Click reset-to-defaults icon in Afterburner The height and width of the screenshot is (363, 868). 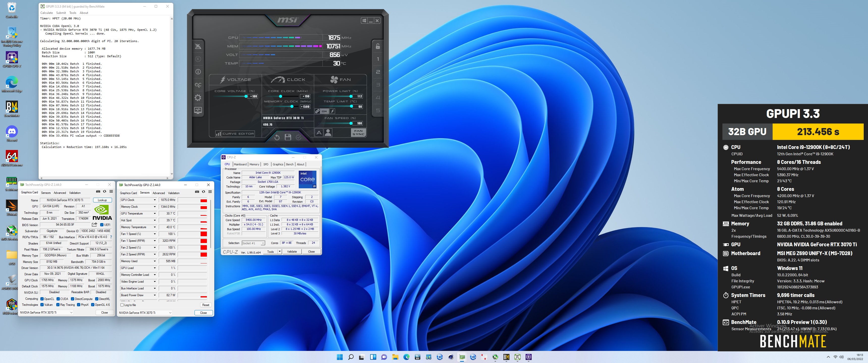coord(277,137)
